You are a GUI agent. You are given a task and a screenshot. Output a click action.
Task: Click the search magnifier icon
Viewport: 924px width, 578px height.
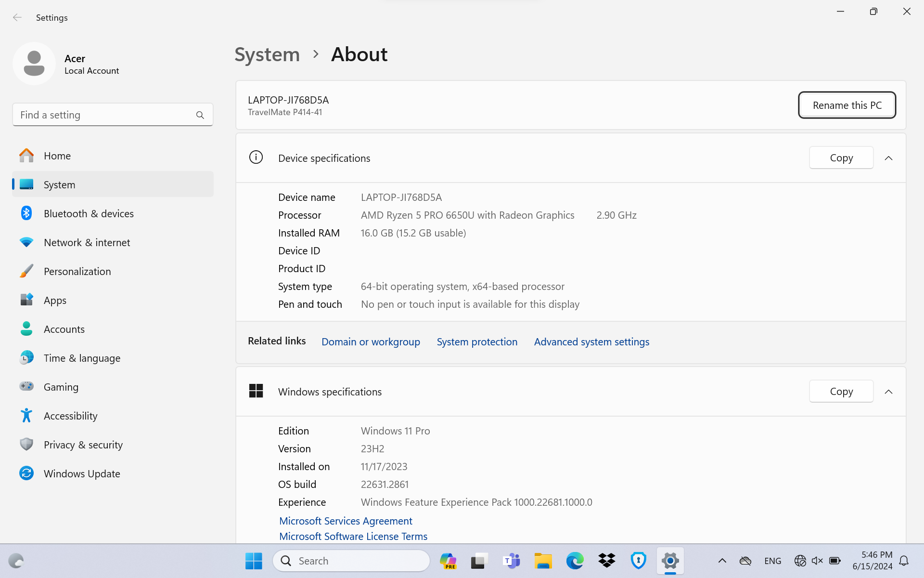(200, 115)
